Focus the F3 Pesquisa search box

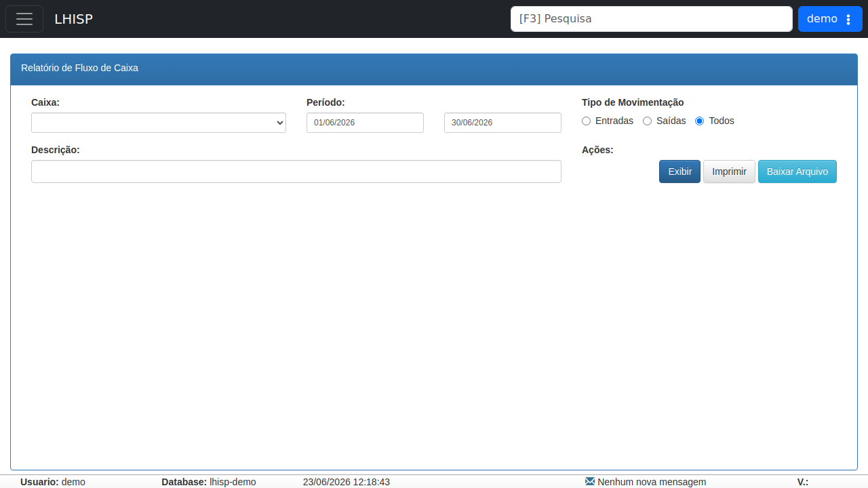(652, 19)
